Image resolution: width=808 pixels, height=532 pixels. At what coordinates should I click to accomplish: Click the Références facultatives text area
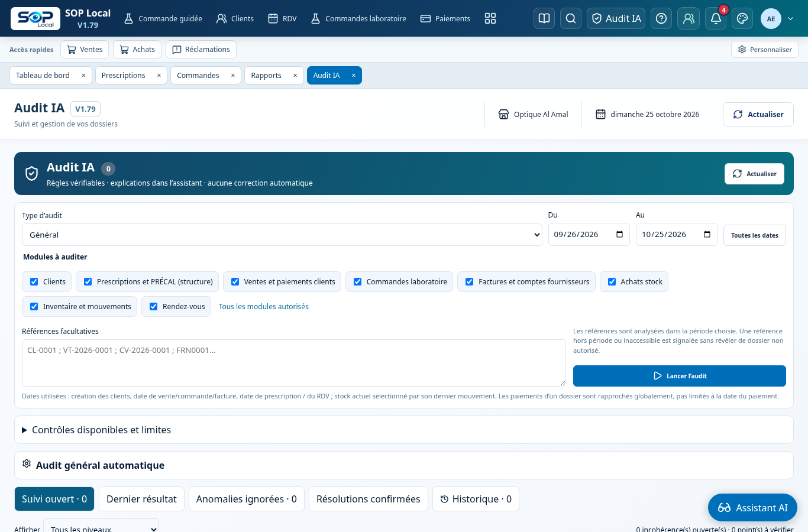(294, 363)
